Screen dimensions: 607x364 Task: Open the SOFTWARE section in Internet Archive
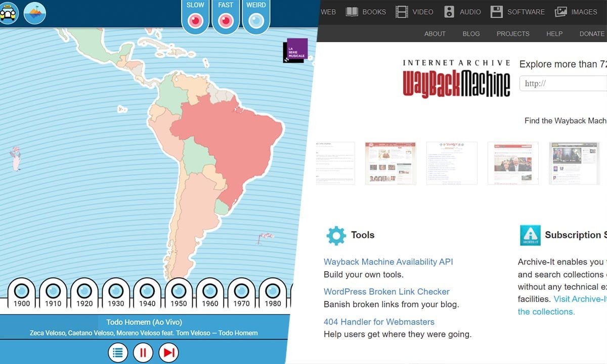526,12
